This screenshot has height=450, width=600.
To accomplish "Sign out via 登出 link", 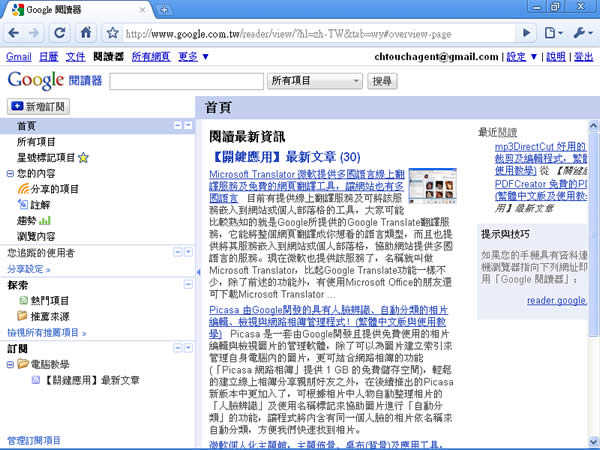I will 584,57.
